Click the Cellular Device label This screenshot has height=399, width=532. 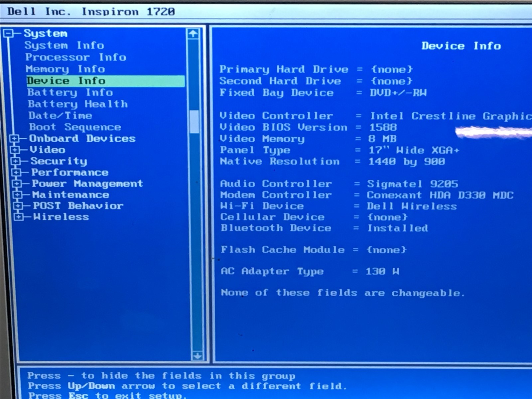273,217
